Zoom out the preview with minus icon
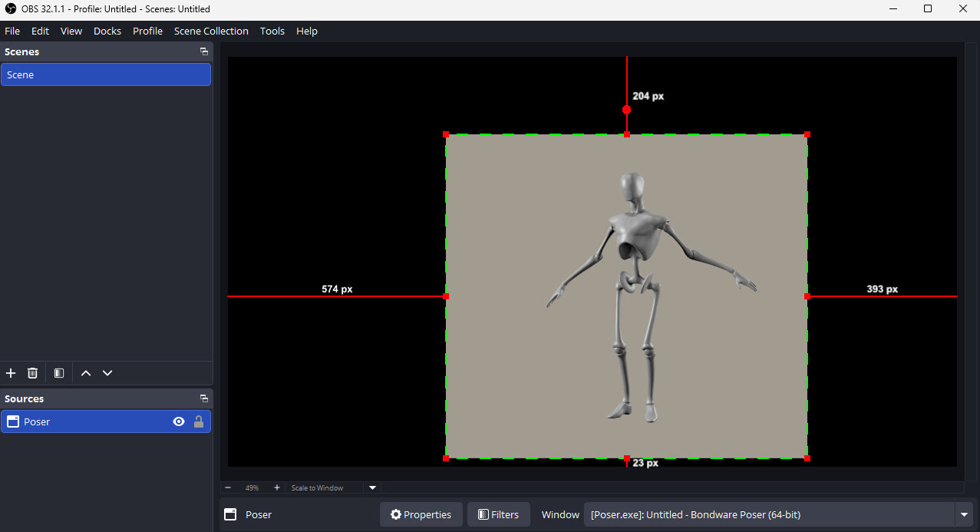 click(x=228, y=487)
